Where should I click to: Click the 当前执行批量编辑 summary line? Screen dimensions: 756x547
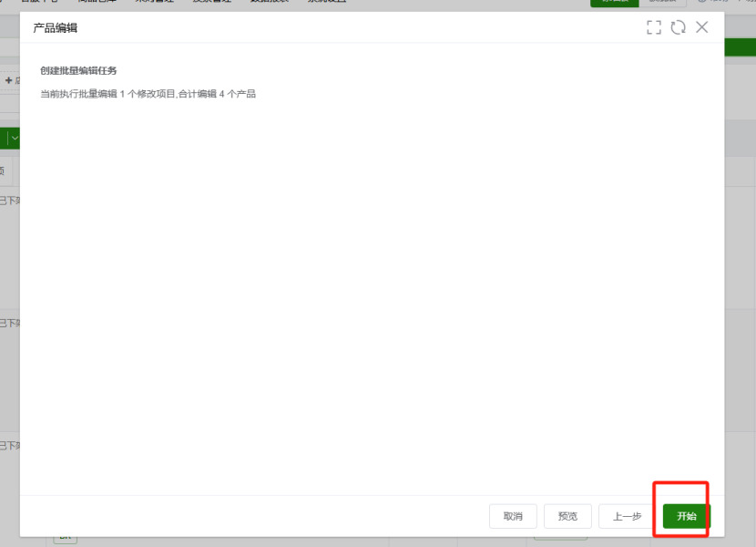(148, 94)
